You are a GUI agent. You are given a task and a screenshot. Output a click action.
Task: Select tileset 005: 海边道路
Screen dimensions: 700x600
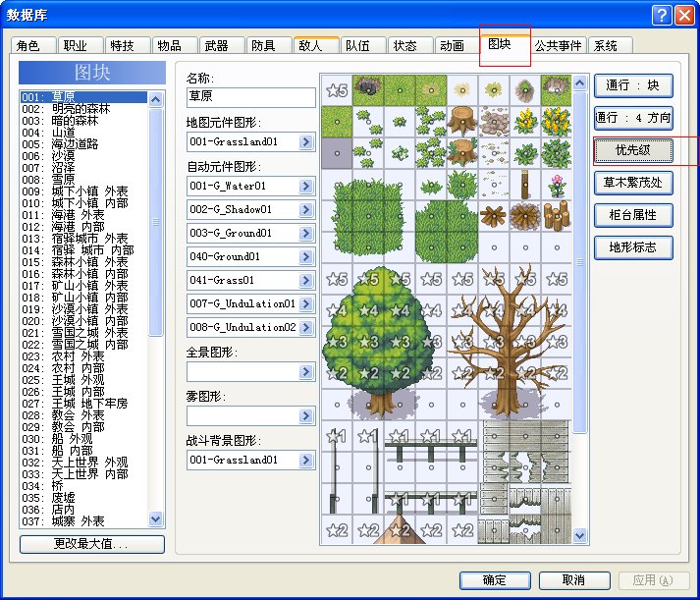click(83, 144)
